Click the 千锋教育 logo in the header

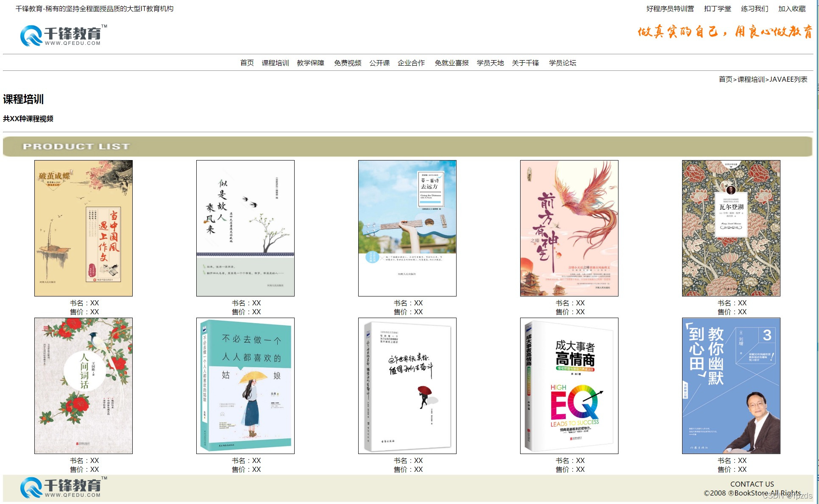coord(64,35)
